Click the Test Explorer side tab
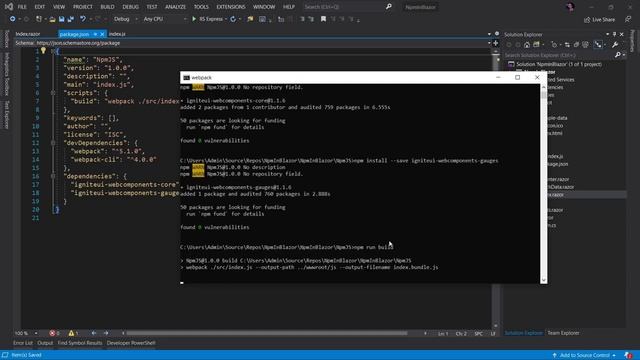The width and height of the screenshot is (640, 360). click(x=6, y=115)
